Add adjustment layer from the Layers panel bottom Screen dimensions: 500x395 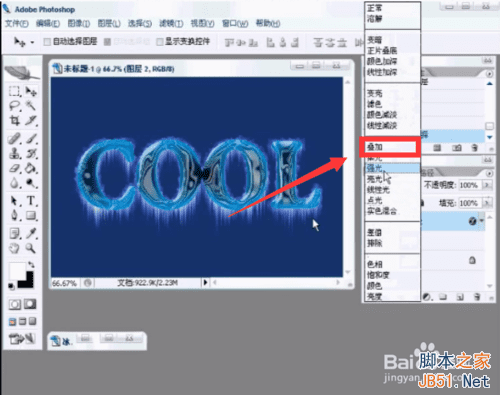tap(427, 297)
